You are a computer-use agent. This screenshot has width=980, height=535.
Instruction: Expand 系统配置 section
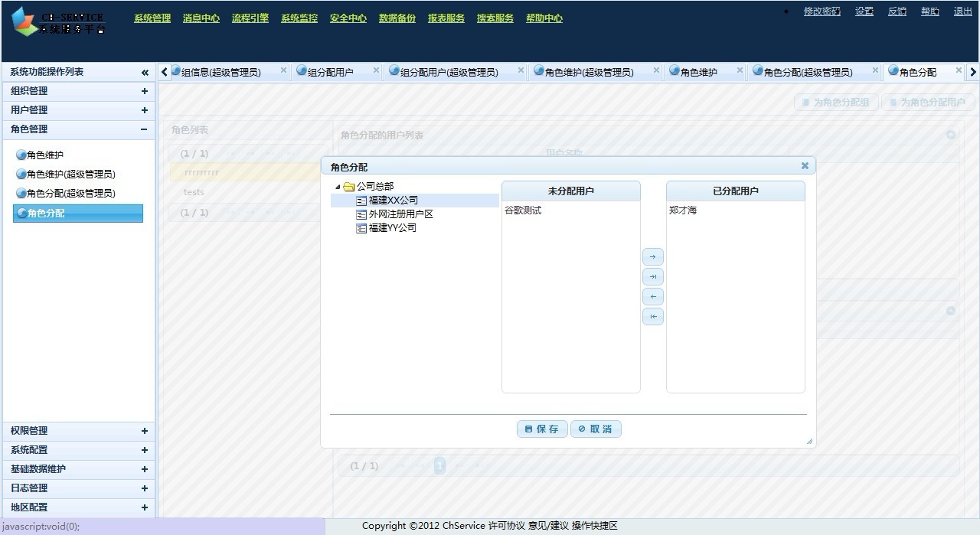[144, 450]
